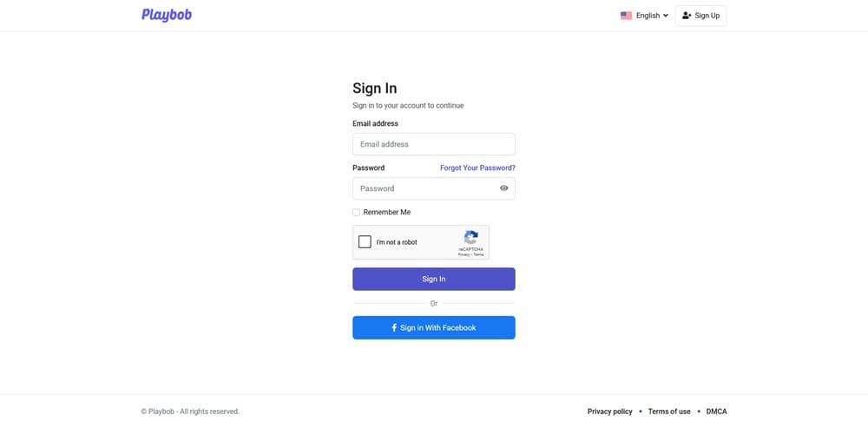This screenshot has width=868, height=428.
Task: Open the DMCA link
Action: (716, 412)
